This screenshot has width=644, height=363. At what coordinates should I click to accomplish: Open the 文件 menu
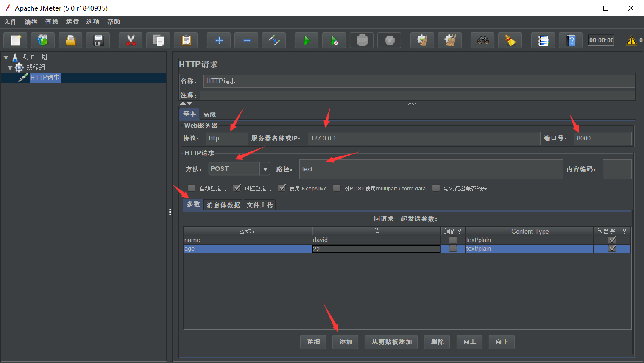tap(10, 22)
